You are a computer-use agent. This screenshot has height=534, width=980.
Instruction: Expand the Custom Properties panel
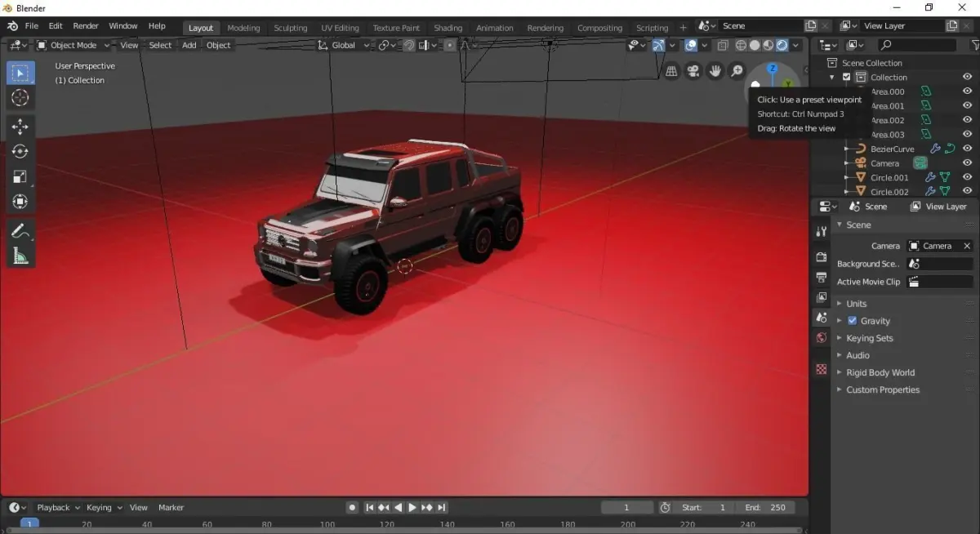pyautogui.click(x=881, y=389)
